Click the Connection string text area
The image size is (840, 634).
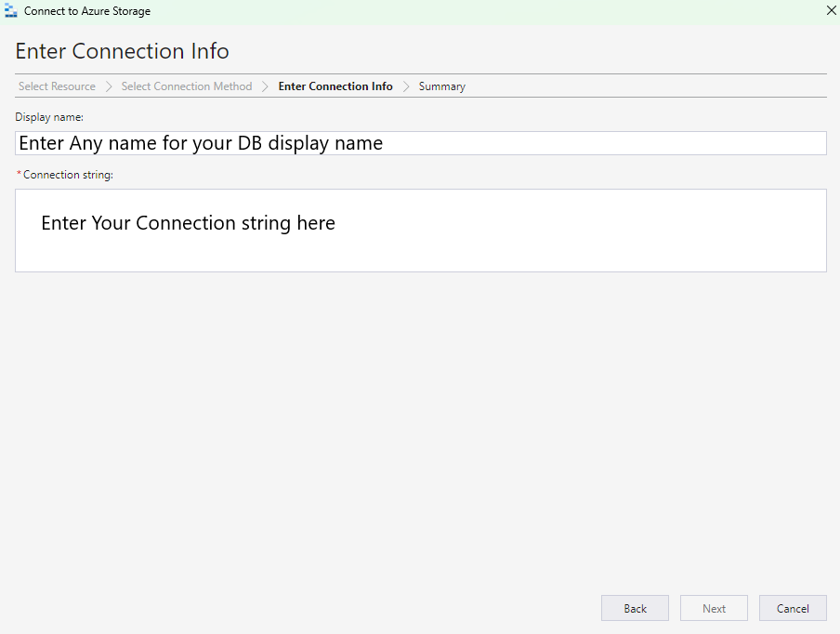pos(421,231)
